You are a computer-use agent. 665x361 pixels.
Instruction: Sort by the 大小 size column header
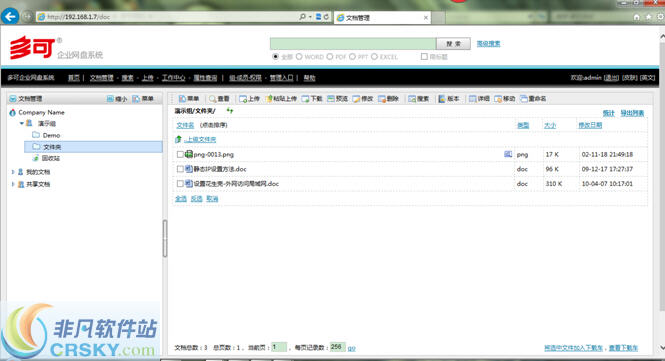tap(550, 125)
